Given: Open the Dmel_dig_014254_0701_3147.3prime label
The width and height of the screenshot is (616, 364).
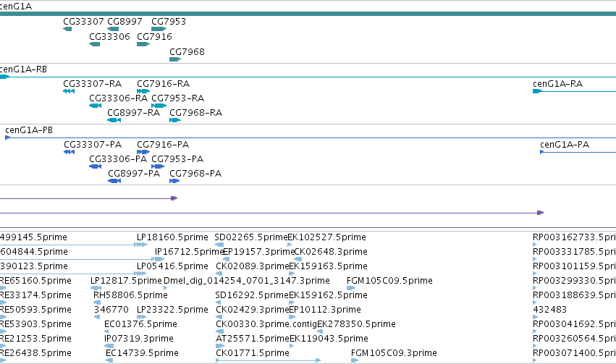Looking at the screenshot, I should (x=247, y=281).
